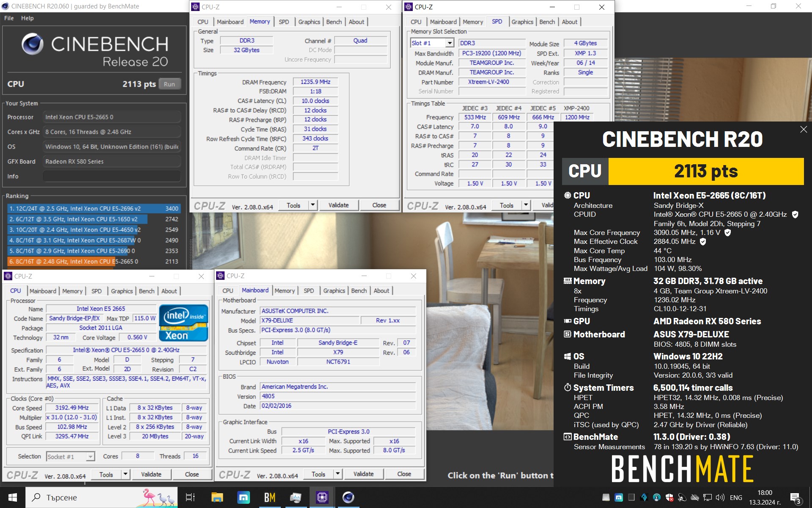
Task: Click Windows Security tray icon
Action: point(669,497)
